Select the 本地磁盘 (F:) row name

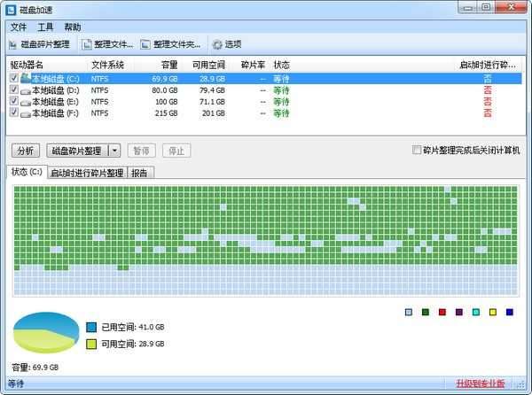point(56,113)
